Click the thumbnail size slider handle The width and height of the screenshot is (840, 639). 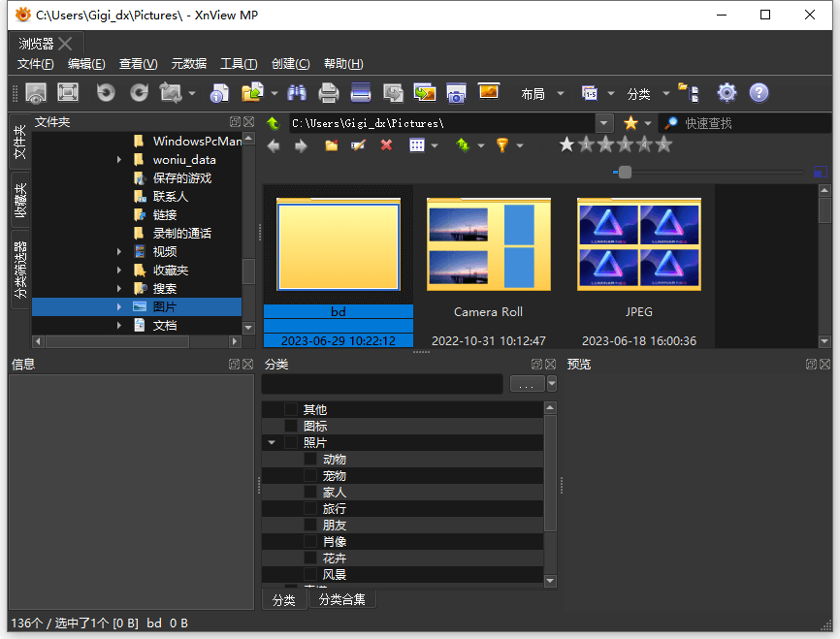[x=625, y=172]
